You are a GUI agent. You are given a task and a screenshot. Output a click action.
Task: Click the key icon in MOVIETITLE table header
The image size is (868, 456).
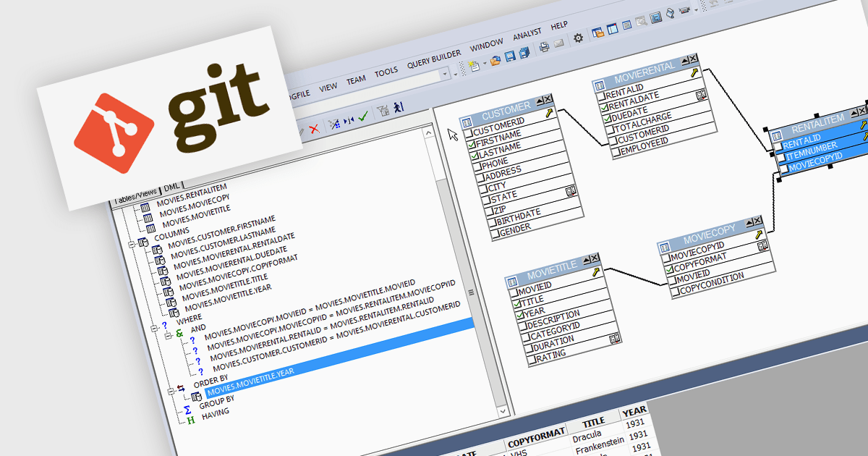pyautogui.click(x=596, y=272)
